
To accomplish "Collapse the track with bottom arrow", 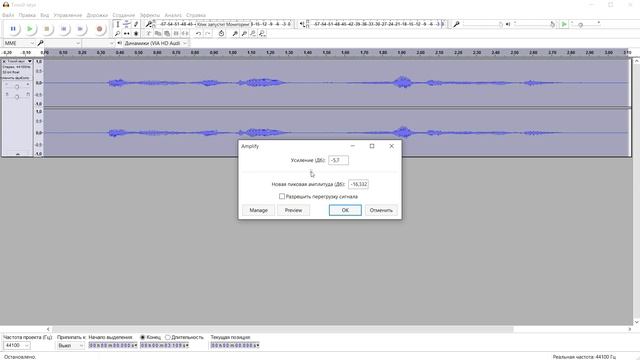I will (18, 154).
